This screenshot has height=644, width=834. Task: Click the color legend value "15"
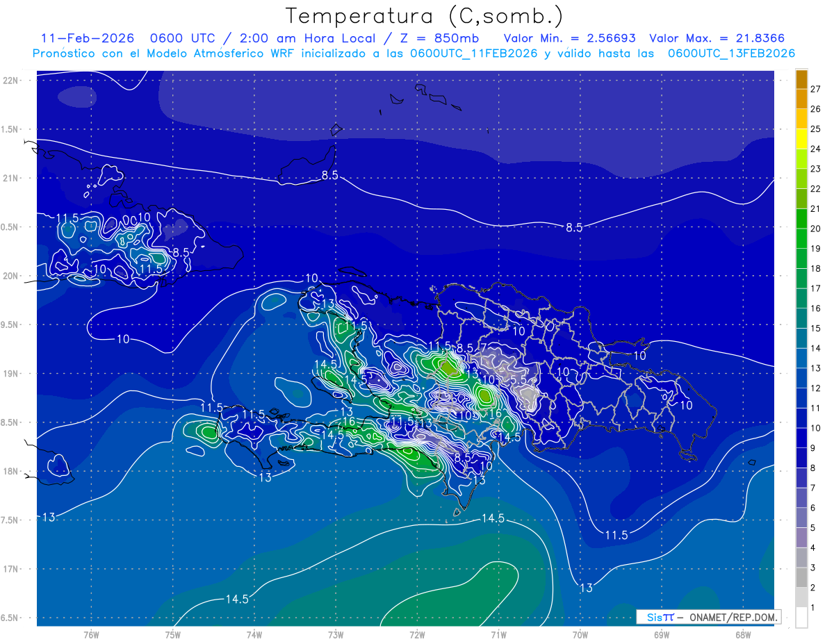coord(816,329)
